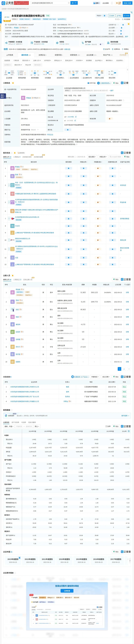Click 财务简析 analysis icon
134x644 pixels.
click(x=6, y=415)
